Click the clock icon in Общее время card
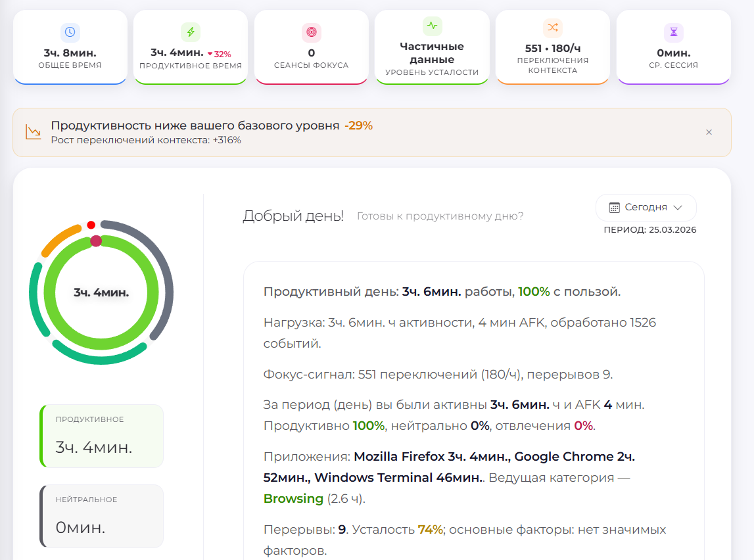Screen dimensions: 754x560 70,32
